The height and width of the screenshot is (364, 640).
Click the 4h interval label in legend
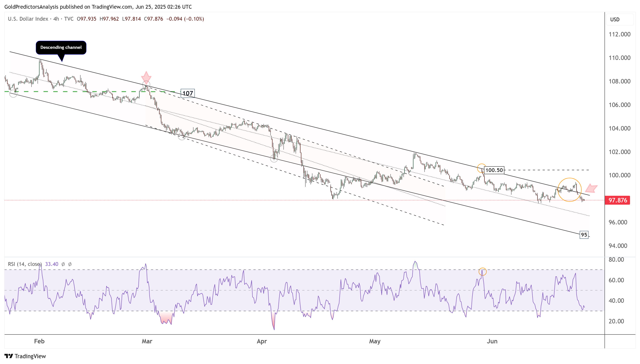(x=56, y=19)
